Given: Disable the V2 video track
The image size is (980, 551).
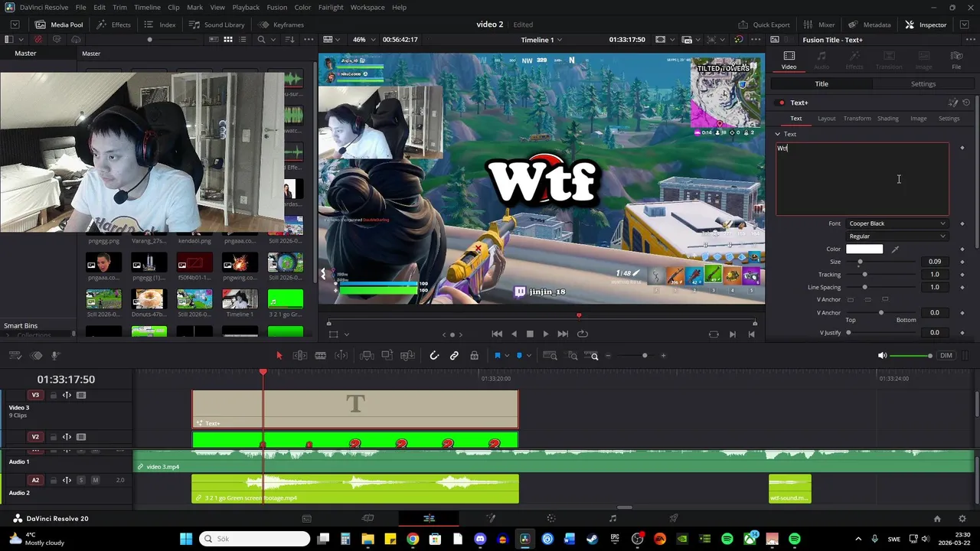Looking at the screenshot, I should [x=81, y=437].
